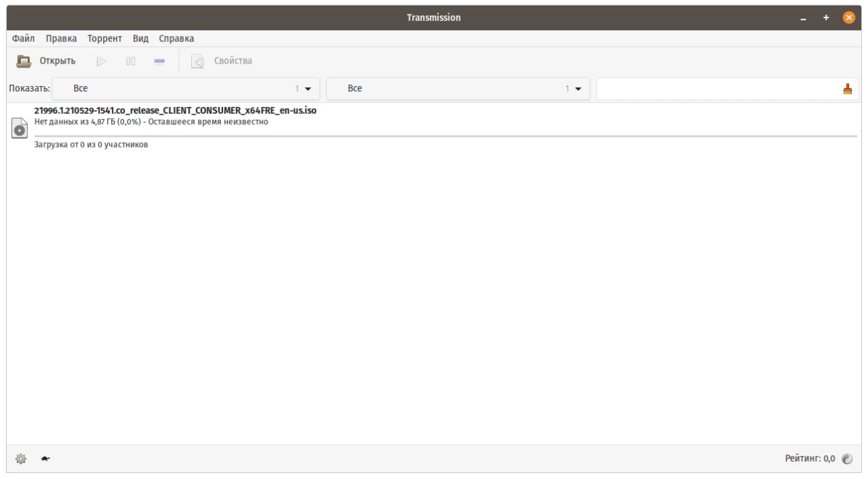The image size is (868, 479).
Task: Click the torrent download progress bar
Action: click(x=446, y=136)
